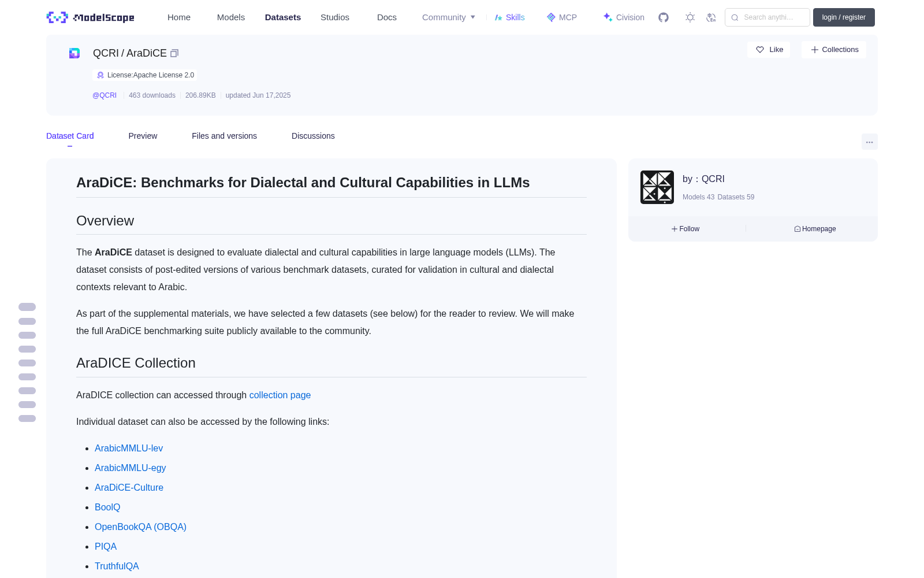Click the heart Like button
924x578 pixels.
coord(769,50)
